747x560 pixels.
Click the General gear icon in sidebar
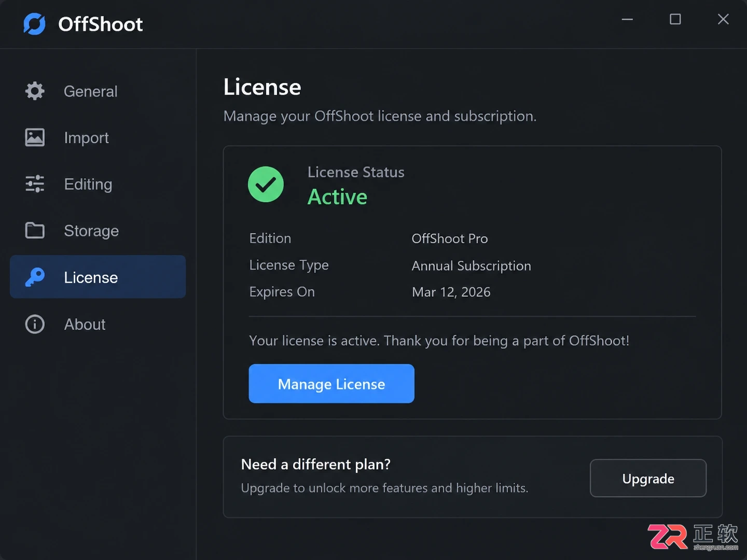pos(35,91)
